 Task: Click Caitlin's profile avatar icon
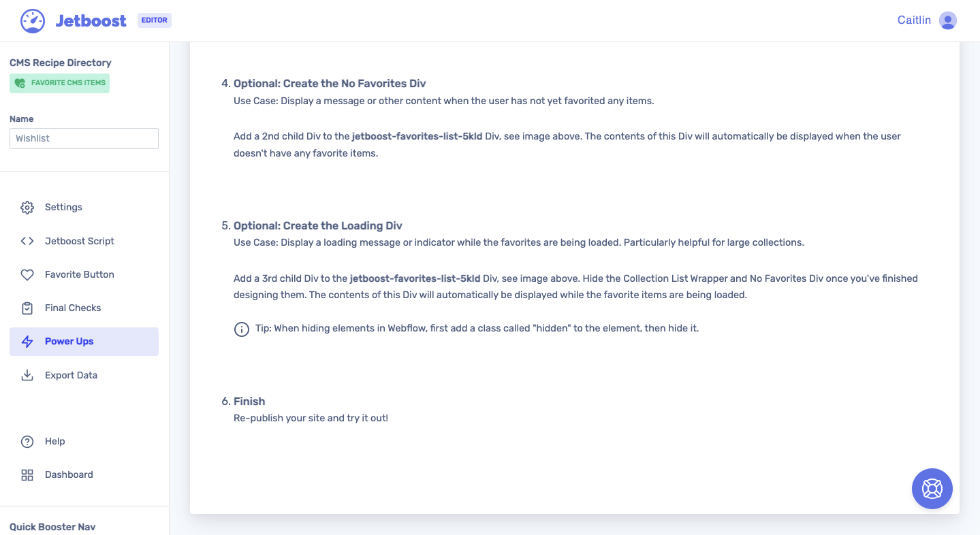947,20
